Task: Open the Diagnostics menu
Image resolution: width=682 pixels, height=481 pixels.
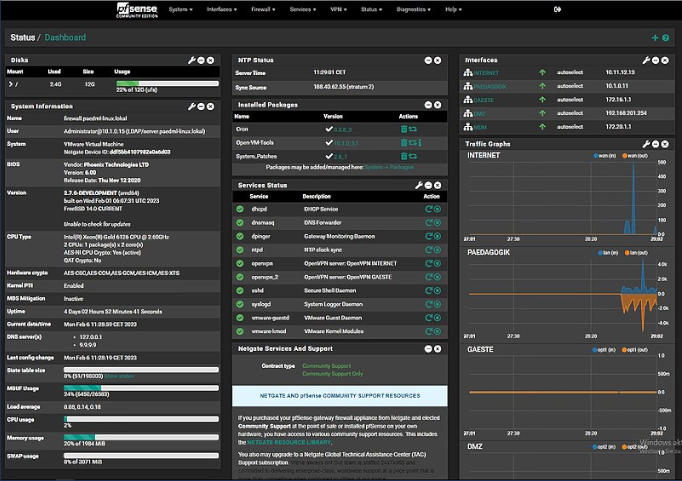Action: pos(413,9)
